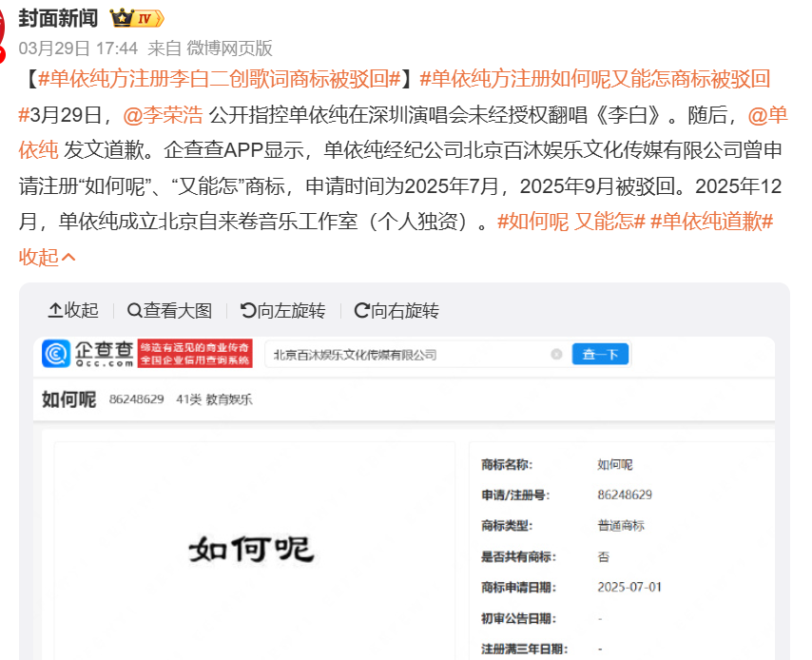Click the 商标类型 value 普通商标
812x660 pixels.
tap(621, 526)
